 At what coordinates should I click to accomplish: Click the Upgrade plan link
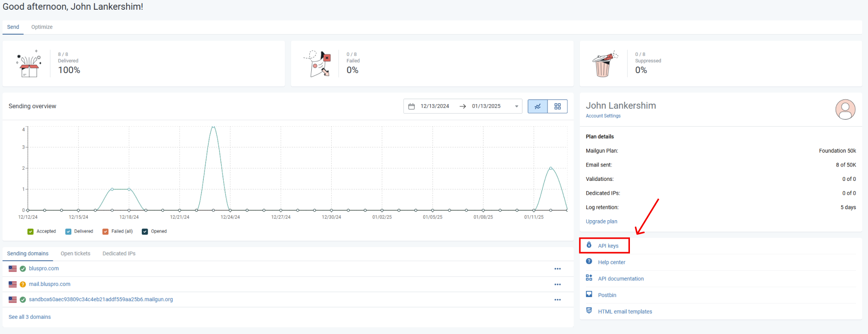tap(601, 222)
